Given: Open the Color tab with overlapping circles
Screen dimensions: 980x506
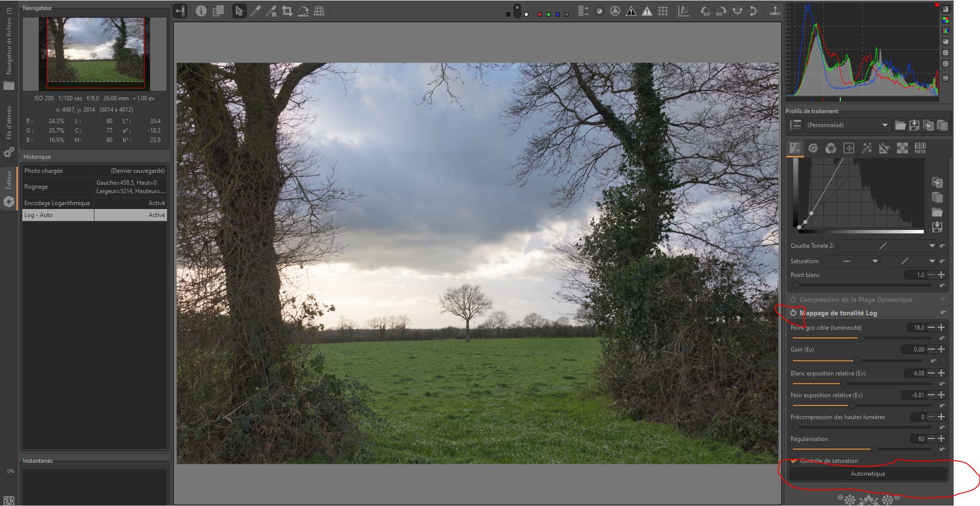Looking at the screenshot, I should [830, 148].
